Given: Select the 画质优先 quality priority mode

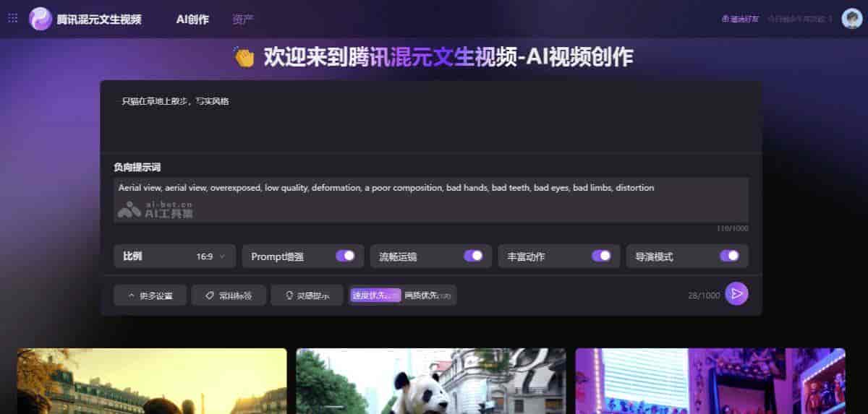Looking at the screenshot, I should pos(428,295).
